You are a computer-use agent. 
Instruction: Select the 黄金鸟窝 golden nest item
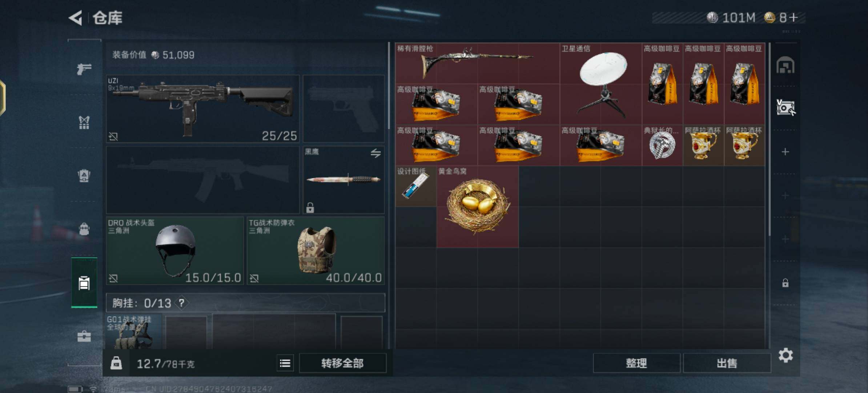(x=477, y=207)
